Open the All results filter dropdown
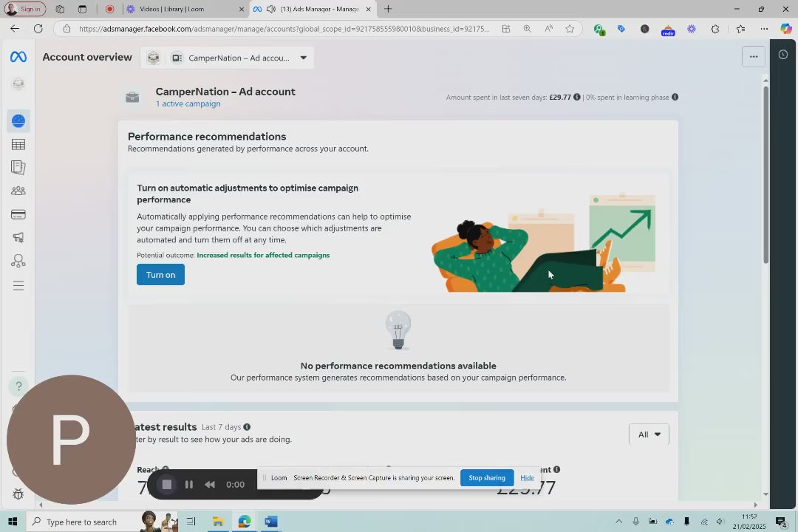 tap(649, 434)
